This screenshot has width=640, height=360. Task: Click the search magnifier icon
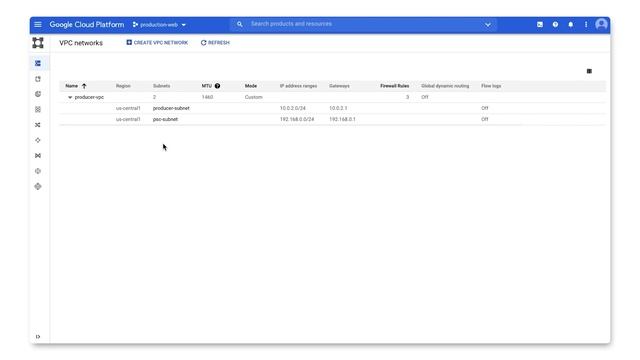point(240,24)
